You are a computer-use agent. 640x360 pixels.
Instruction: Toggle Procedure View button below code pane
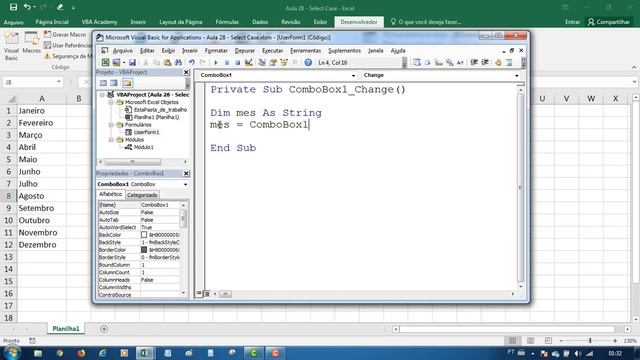199,293
